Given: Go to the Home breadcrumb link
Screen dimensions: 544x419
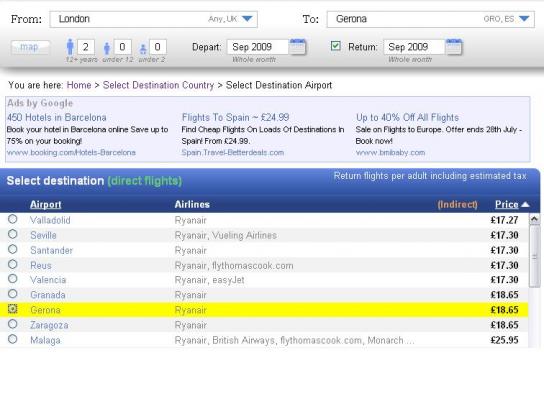Looking at the screenshot, I should (x=79, y=85).
